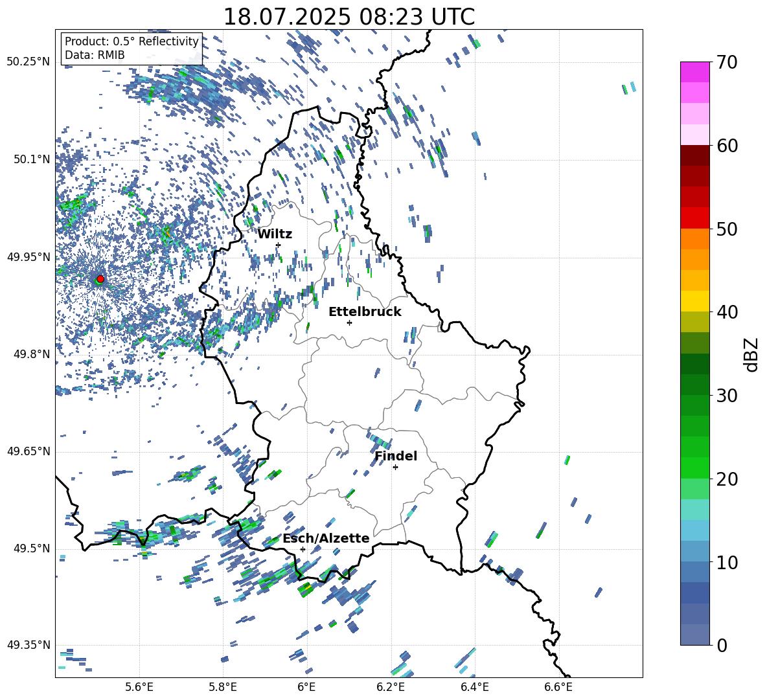Click the Ettelbruck city label
The image size is (767, 700).
click(x=365, y=312)
